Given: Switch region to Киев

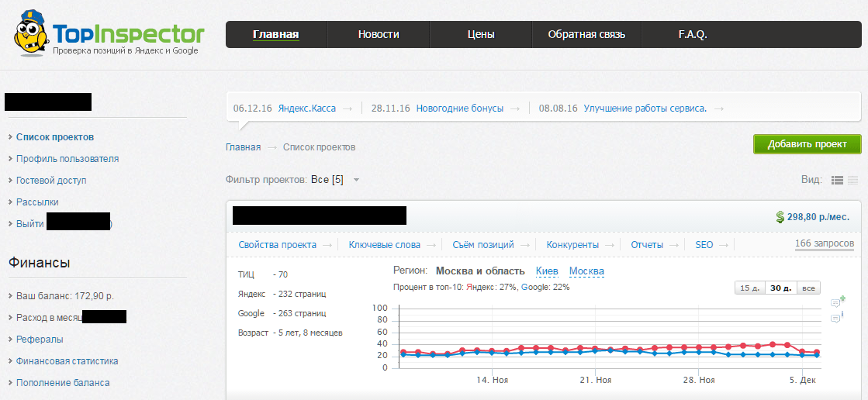Looking at the screenshot, I should point(547,271).
